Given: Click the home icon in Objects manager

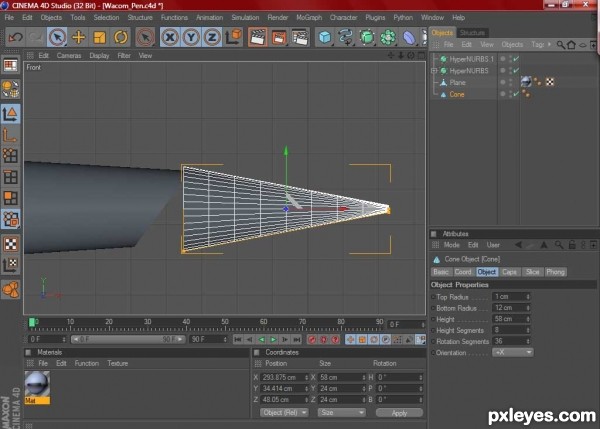Looking at the screenshot, I should click(571, 45).
